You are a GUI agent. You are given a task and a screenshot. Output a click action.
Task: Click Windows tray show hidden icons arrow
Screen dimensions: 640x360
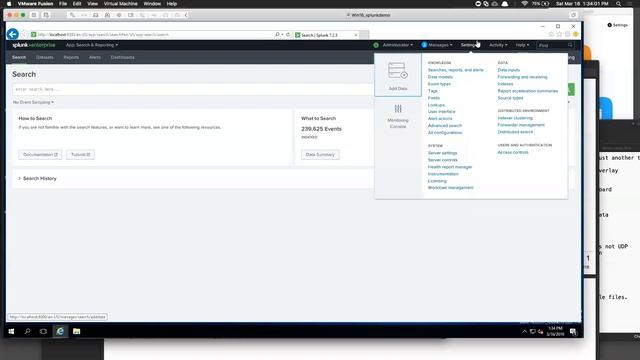coord(524,331)
